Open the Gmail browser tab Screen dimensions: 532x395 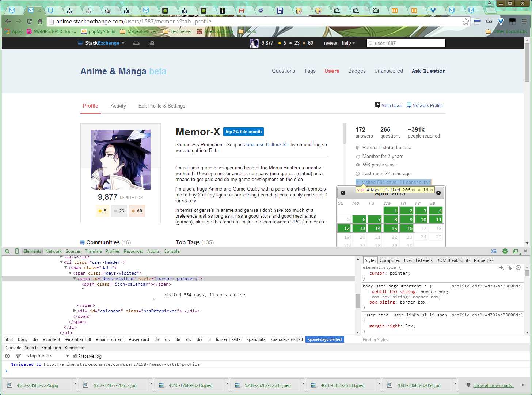(x=242, y=11)
